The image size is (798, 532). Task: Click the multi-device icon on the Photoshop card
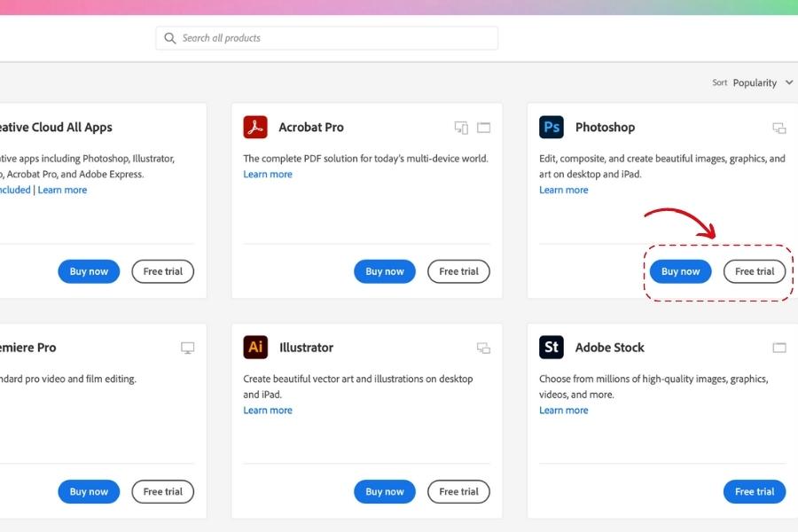(x=779, y=127)
